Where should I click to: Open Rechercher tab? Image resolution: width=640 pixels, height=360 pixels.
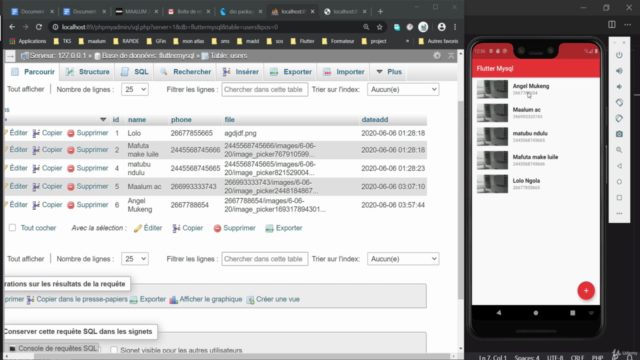(x=186, y=72)
